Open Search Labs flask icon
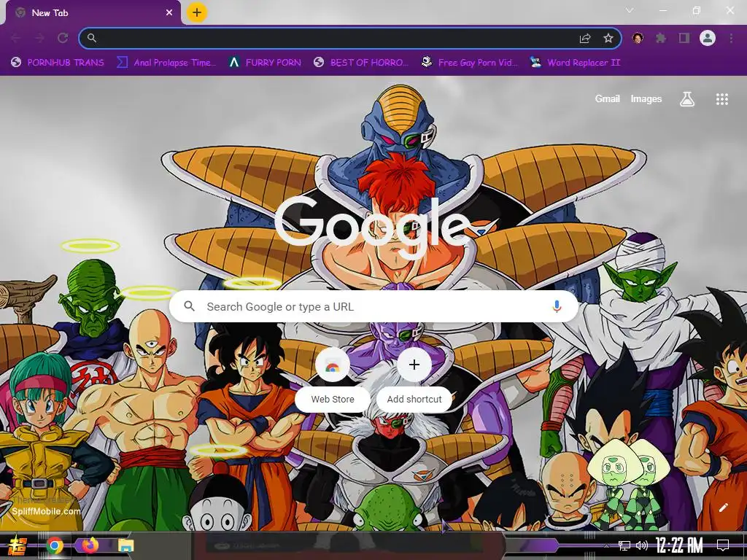747x560 pixels. (x=687, y=99)
